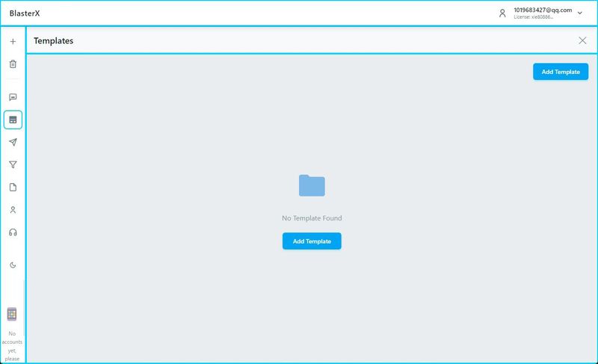Expand the account dropdown chevron

(x=580, y=13)
